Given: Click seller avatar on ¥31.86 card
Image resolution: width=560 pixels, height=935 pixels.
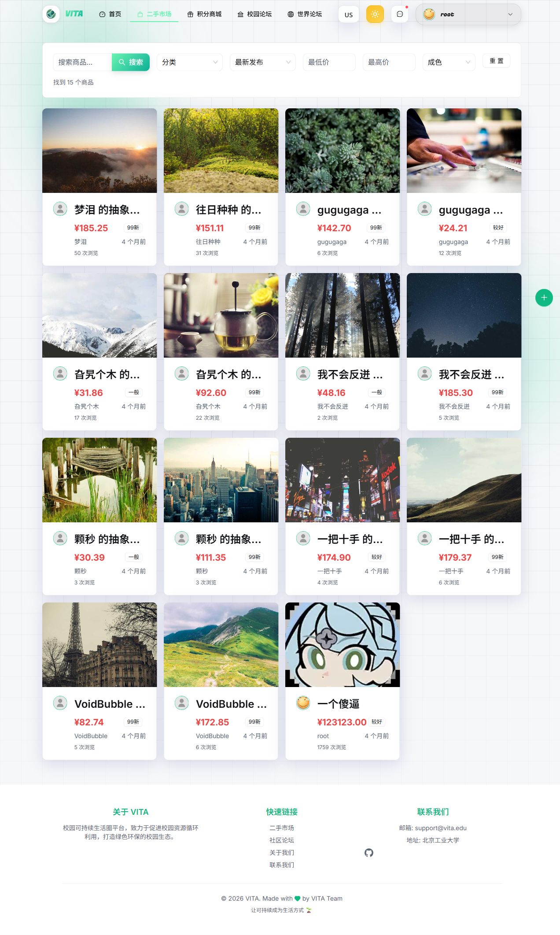Looking at the screenshot, I should (x=60, y=373).
